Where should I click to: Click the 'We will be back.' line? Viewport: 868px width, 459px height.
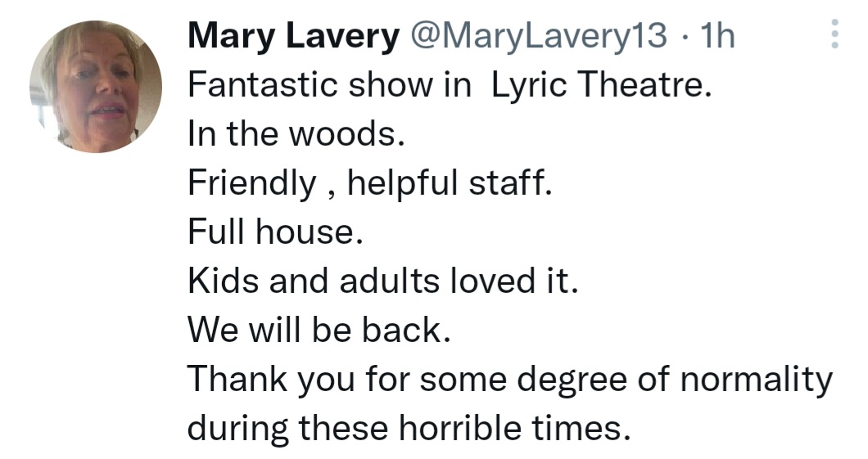pyautogui.click(x=319, y=329)
